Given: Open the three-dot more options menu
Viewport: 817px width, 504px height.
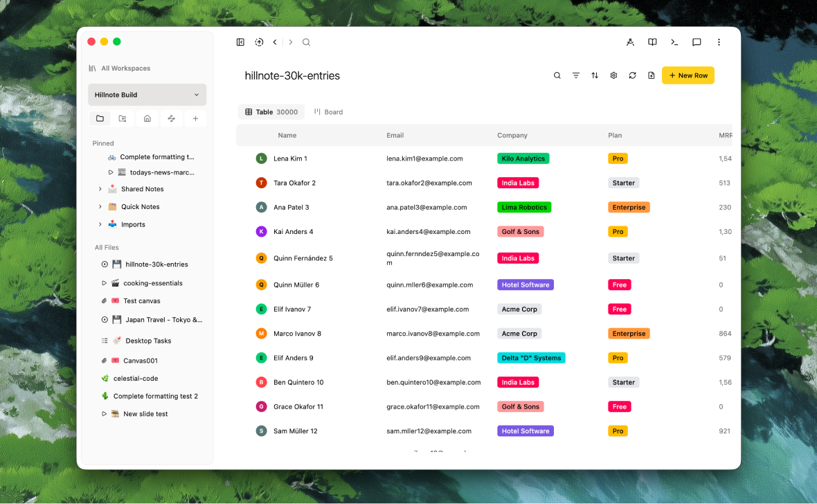Looking at the screenshot, I should pyautogui.click(x=719, y=42).
